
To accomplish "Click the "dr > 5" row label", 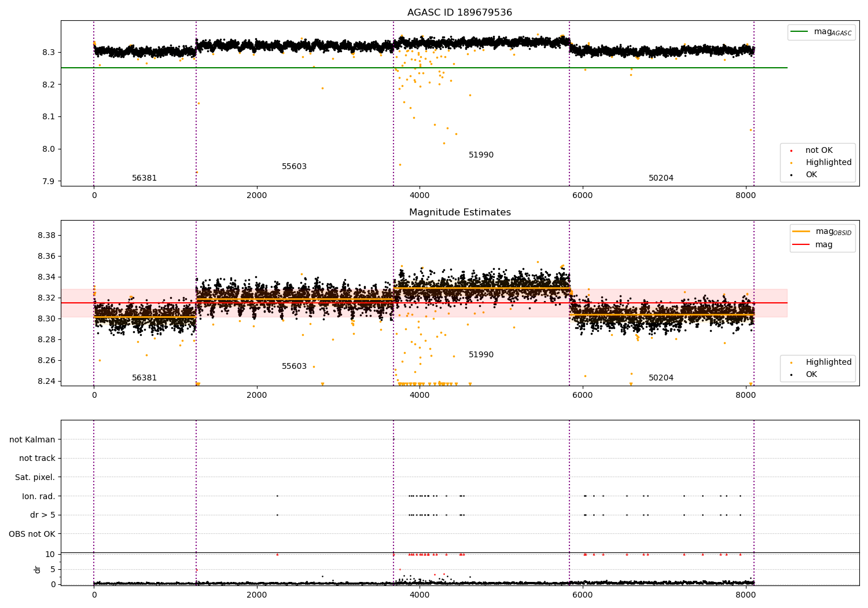I will pos(43,515).
